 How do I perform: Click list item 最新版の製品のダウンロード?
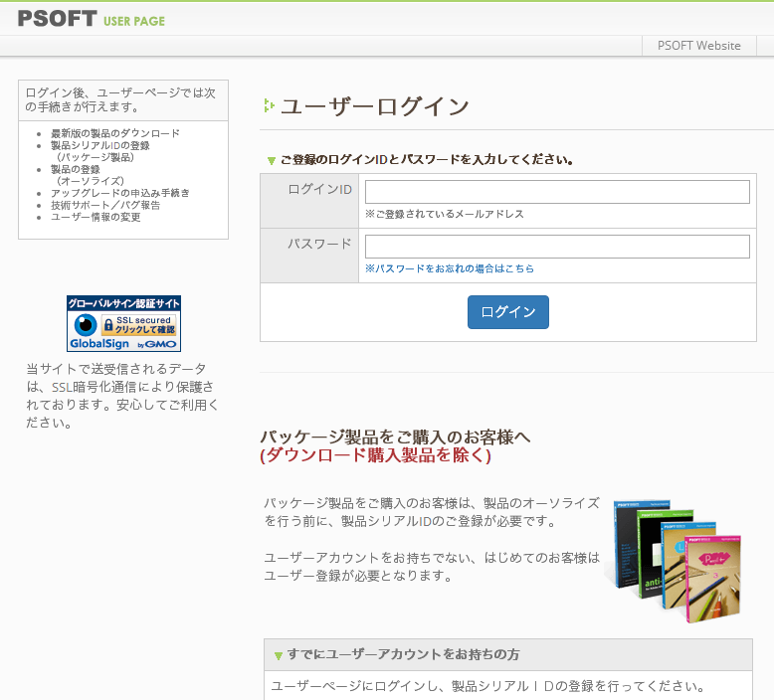[x=115, y=133]
